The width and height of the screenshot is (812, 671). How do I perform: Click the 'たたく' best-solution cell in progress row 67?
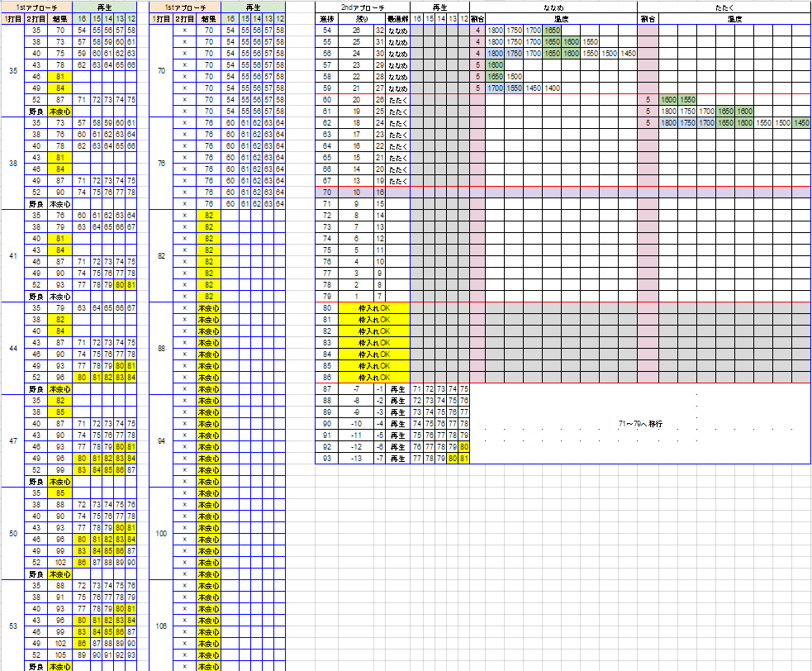[397, 181]
